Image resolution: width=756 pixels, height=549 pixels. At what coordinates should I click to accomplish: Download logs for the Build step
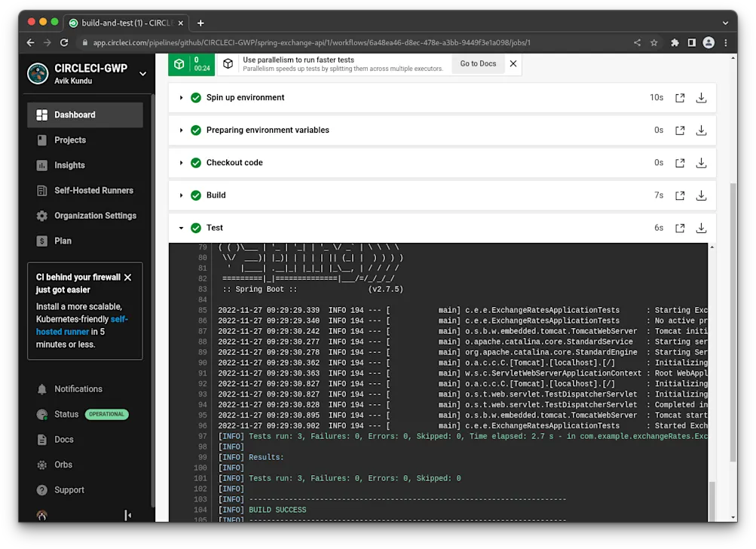(x=701, y=195)
